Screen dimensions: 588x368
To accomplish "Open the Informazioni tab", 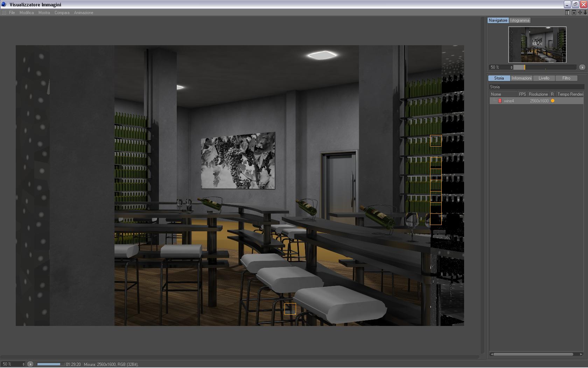I will [521, 78].
